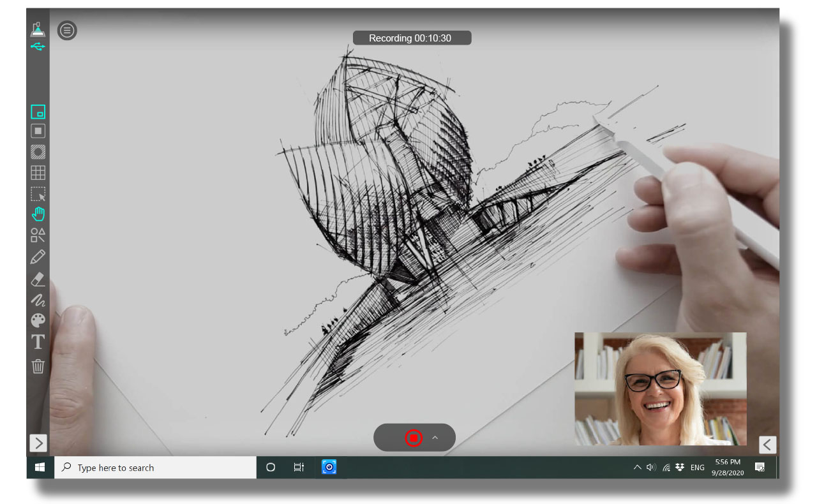Choose the freehand squiggle line tool

tap(38, 300)
